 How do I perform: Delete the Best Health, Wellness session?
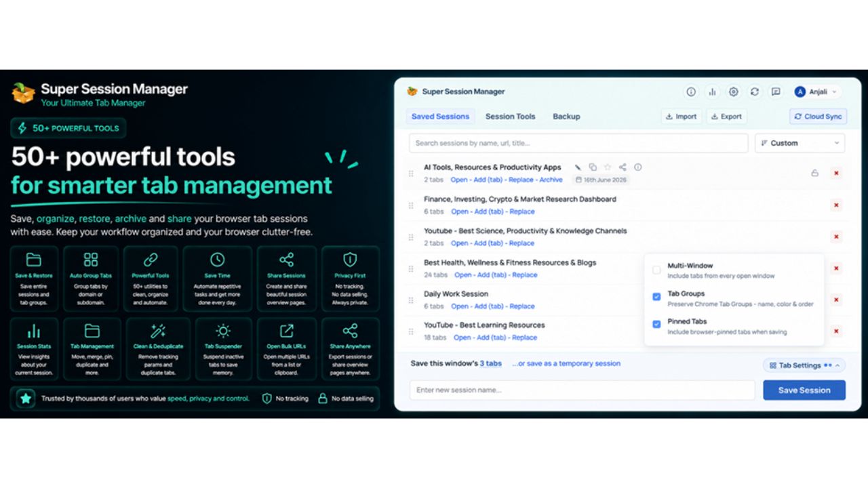[836, 268]
